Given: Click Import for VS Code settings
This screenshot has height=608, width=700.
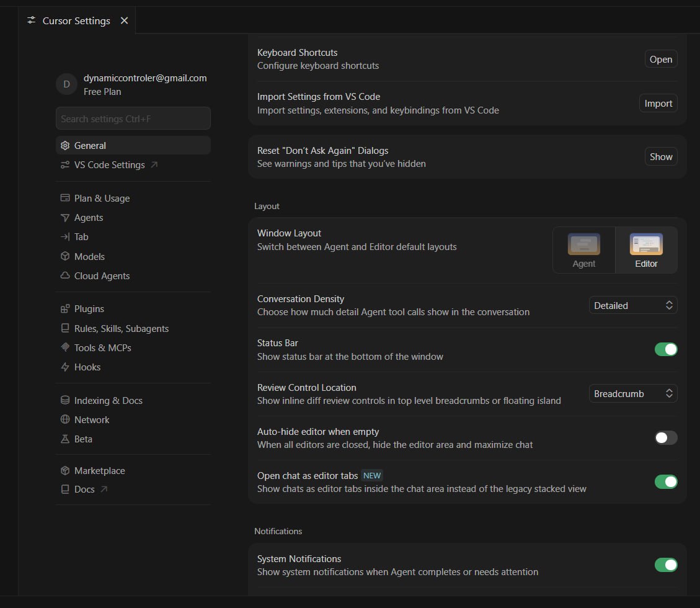Looking at the screenshot, I should [x=658, y=103].
